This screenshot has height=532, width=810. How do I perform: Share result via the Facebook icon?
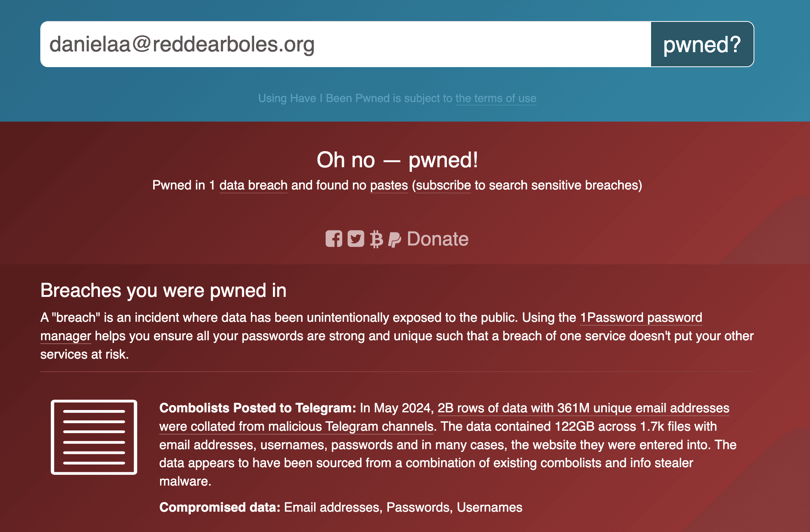click(334, 239)
